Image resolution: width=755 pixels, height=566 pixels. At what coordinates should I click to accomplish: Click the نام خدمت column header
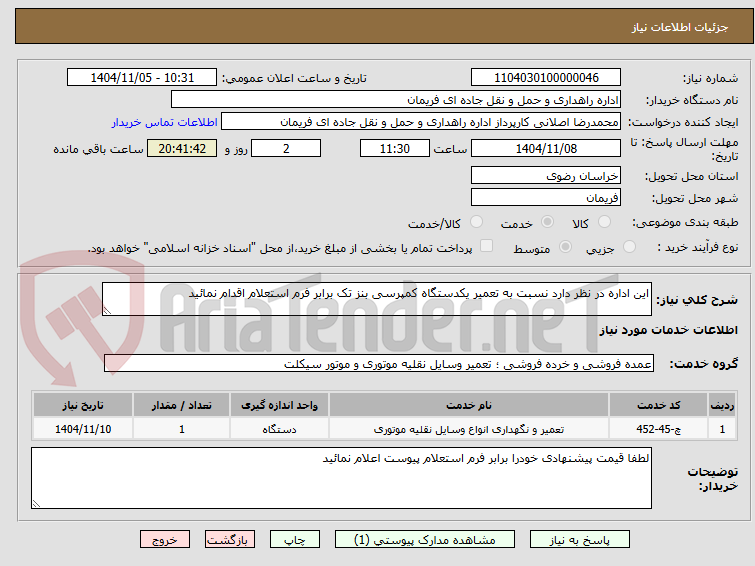coord(469,405)
